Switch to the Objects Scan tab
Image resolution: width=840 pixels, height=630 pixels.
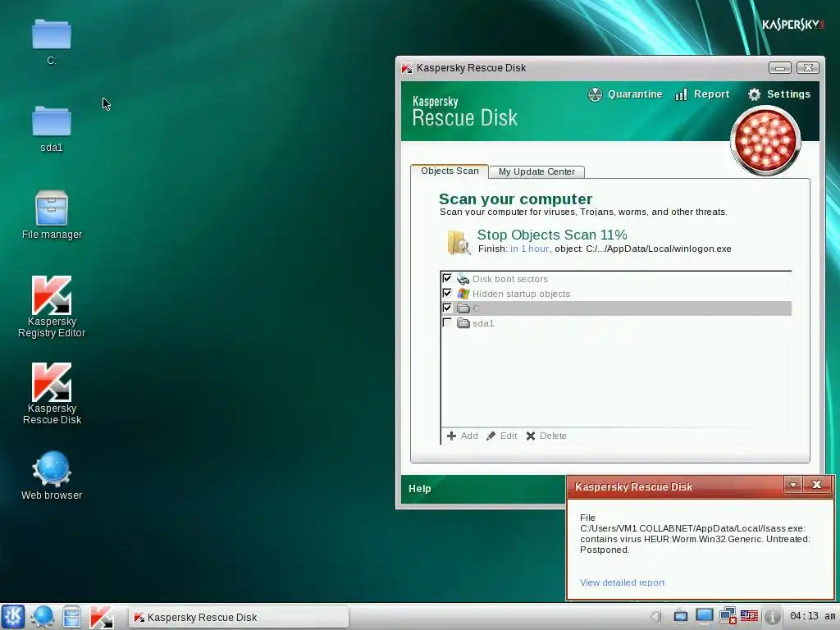pyautogui.click(x=450, y=171)
